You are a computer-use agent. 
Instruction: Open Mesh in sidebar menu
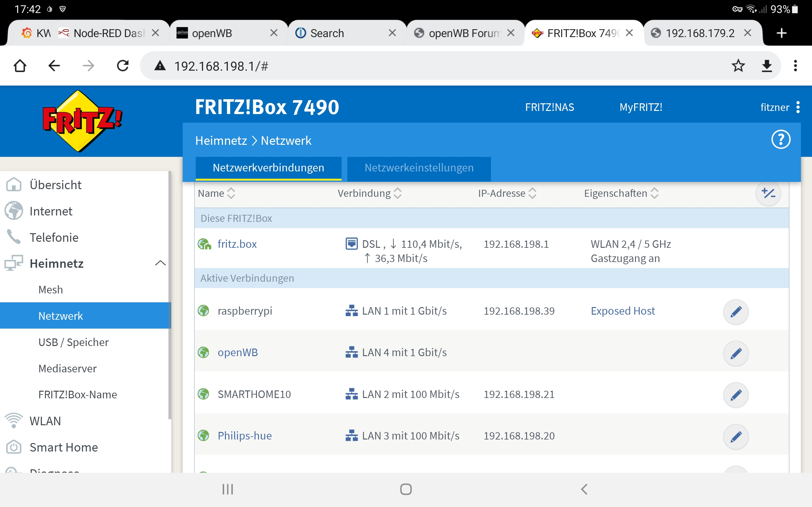click(x=51, y=289)
